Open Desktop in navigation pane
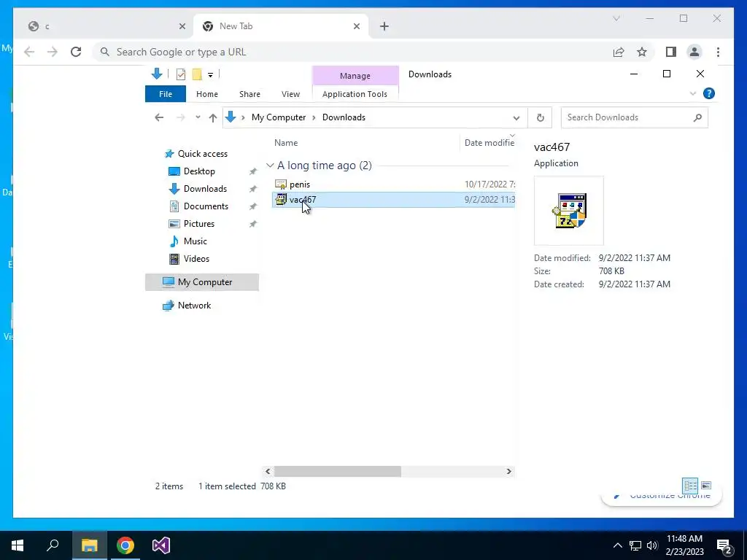The height and width of the screenshot is (560, 747). [199, 171]
